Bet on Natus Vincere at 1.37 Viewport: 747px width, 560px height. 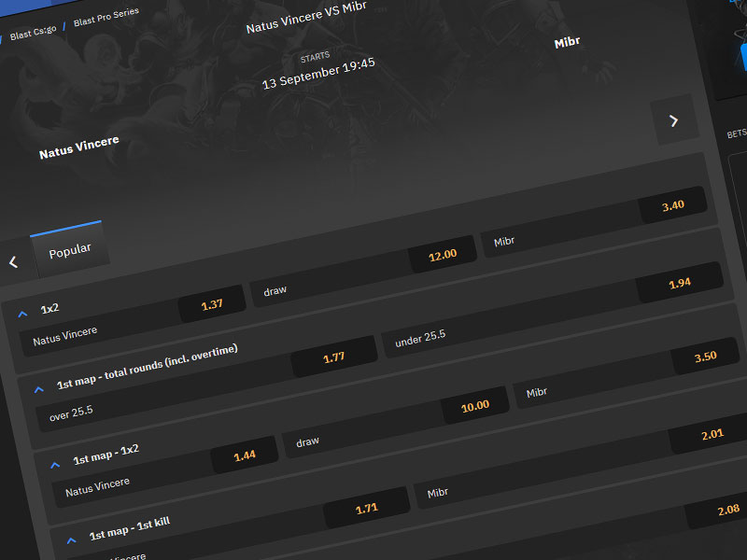point(133,320)
